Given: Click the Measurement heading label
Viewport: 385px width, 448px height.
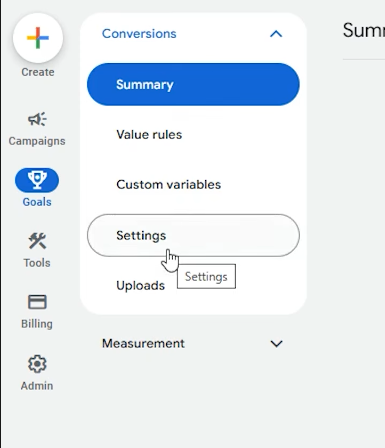Looking at the screenshot, I should click(x=143, y=344).
